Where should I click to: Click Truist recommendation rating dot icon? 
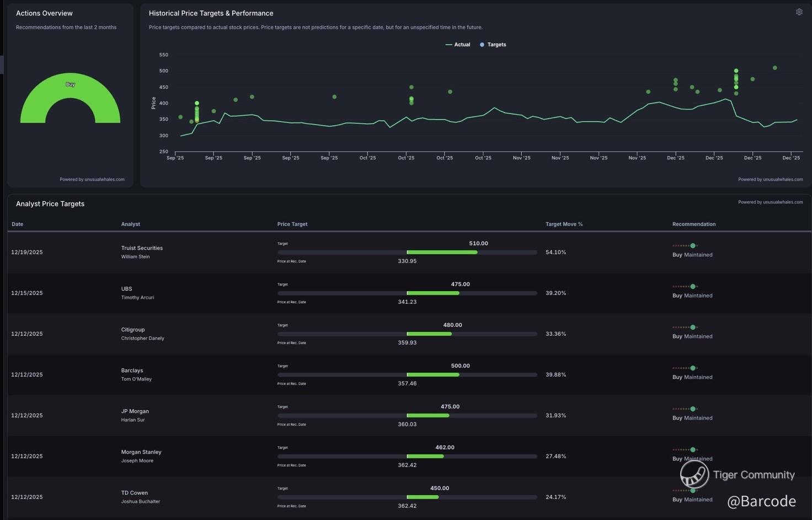coord(693,246)
